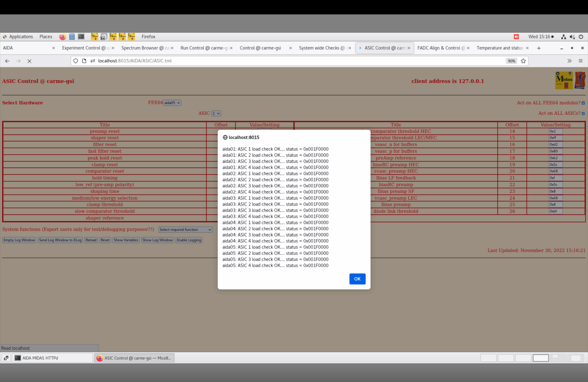Click the diode link threshold value field

[555, 211]
